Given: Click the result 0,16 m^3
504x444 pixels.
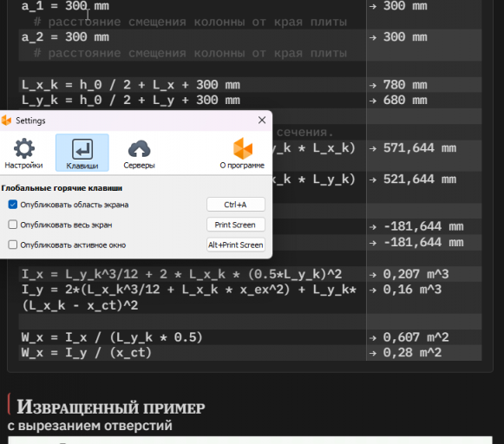Looking at the screenshot, I should pos(412,290).
